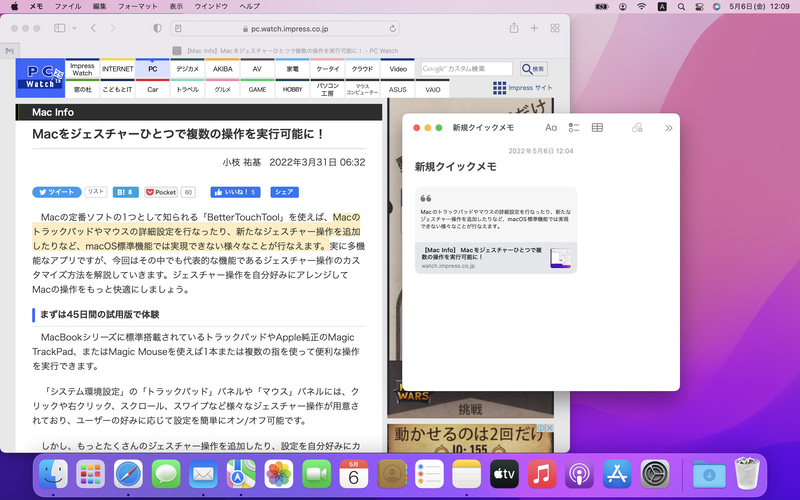This screenshot has height=500, width=800.
Task: Show Safari tab overview
Action: point(555,28)
